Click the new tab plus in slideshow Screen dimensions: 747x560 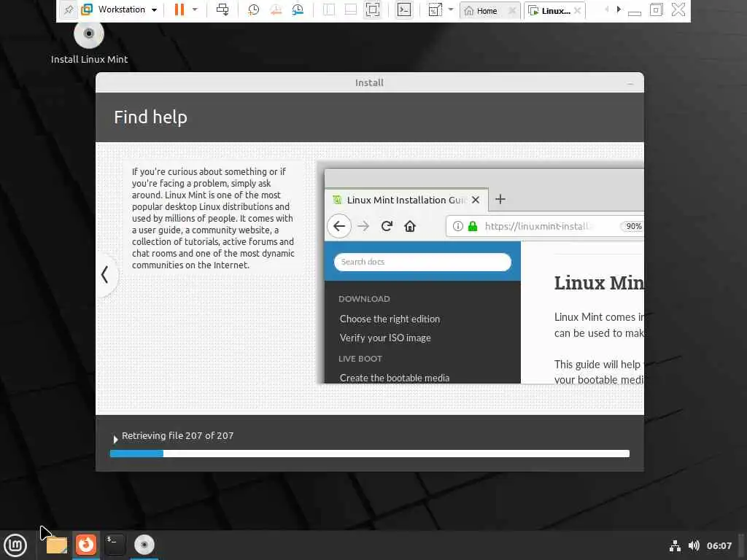click(500, 199)
